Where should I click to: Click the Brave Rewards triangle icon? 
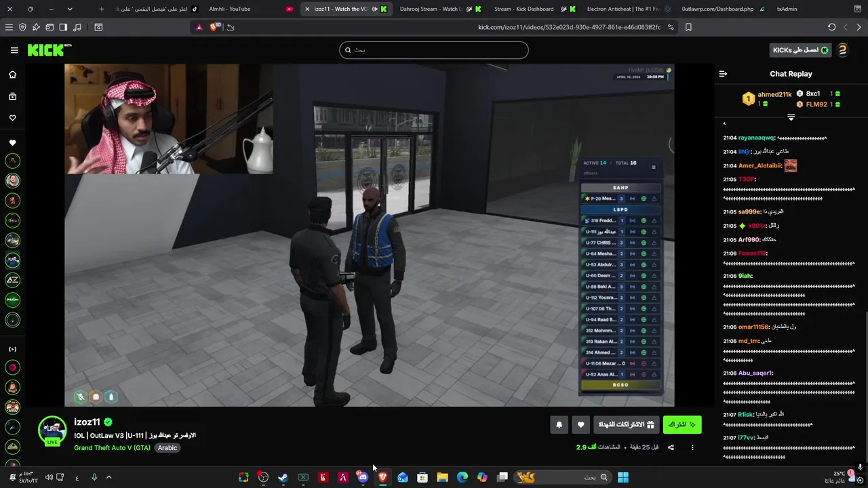click(199, 27)
